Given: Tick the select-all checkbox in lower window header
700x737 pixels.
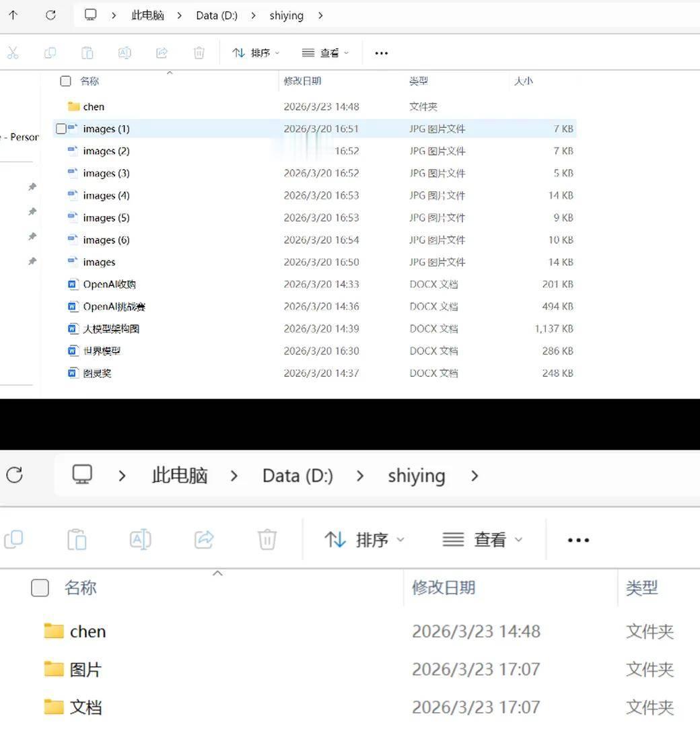Looking at the screenshot, I should coord(40,588).
